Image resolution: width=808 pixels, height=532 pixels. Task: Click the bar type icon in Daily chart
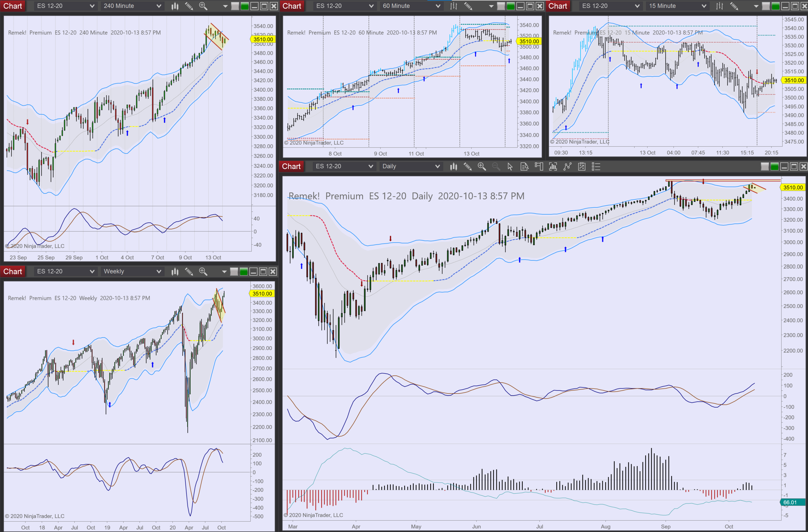[x=453, y=167]
